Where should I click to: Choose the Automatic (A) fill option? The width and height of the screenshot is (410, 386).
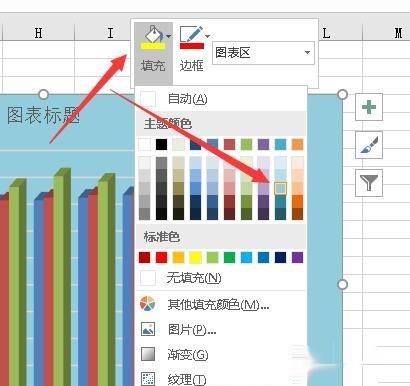pyautogui.click(x=220, y=99)
